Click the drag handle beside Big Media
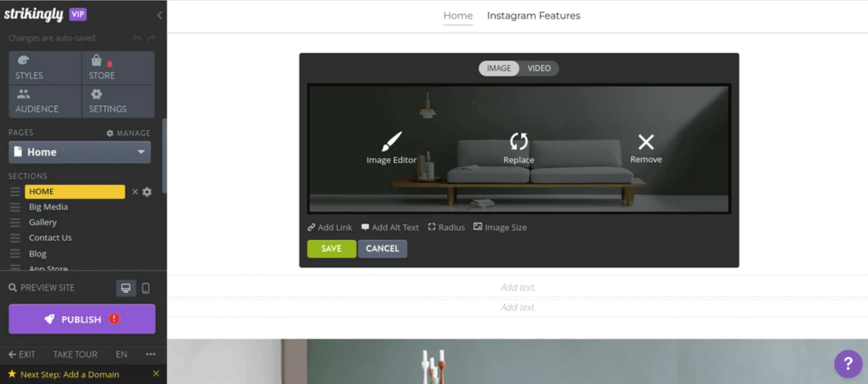 (x=15, y=207)
